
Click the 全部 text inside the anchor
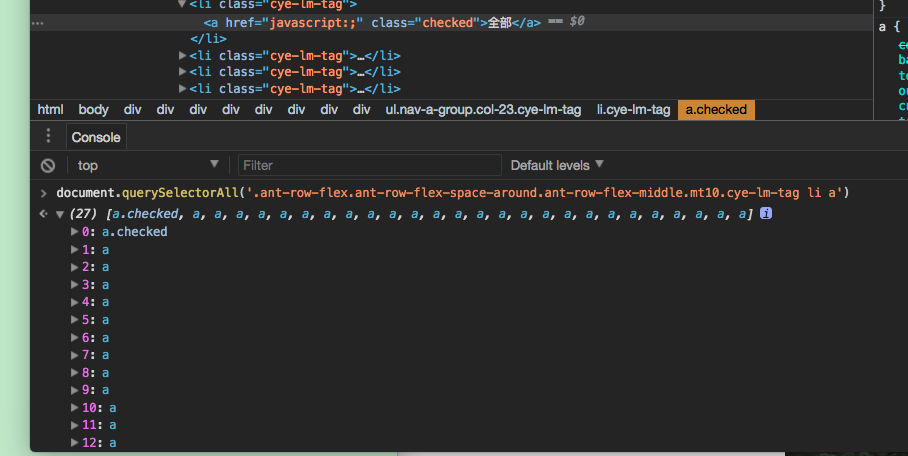coord(500,23)
